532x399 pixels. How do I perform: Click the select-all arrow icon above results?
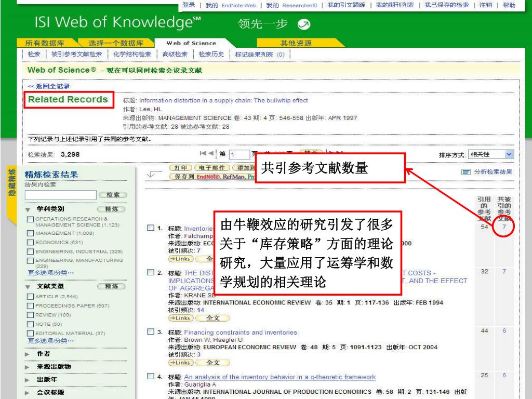152,175
